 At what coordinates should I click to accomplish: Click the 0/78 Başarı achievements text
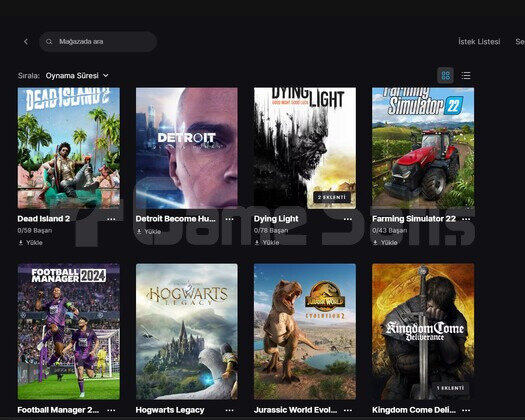(271, 230)
